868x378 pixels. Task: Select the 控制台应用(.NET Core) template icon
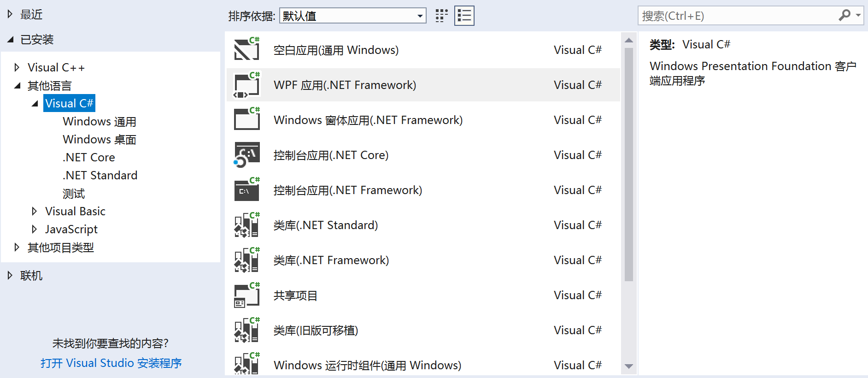(246, 155)
